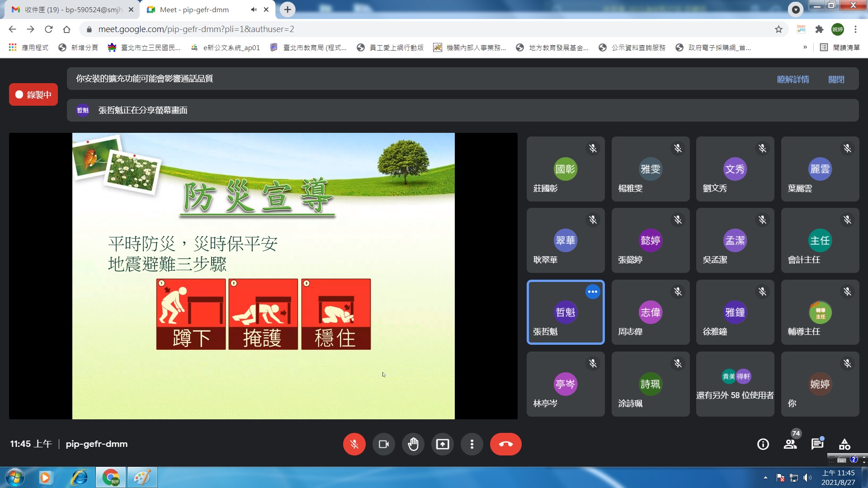Mute the Meet browser tab audio
Image resolution: width=868 pixels, height=488 pixels.
tap(254, 9)
